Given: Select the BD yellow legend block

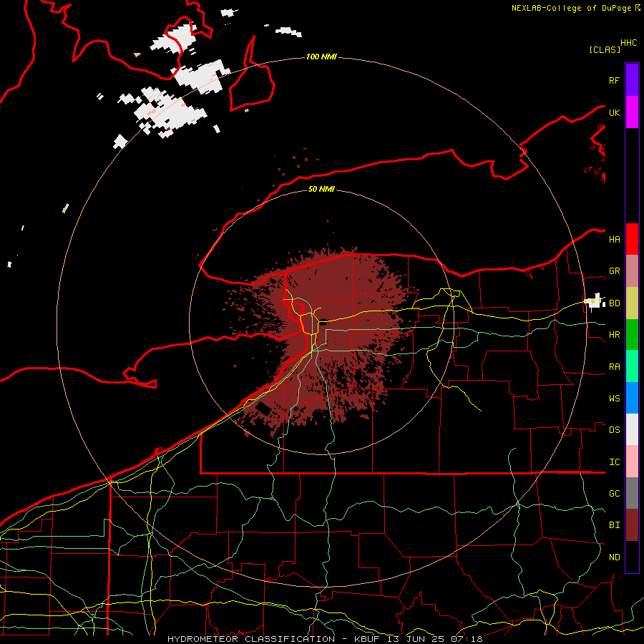Looking at the screenshot, I should click(632, 303).
